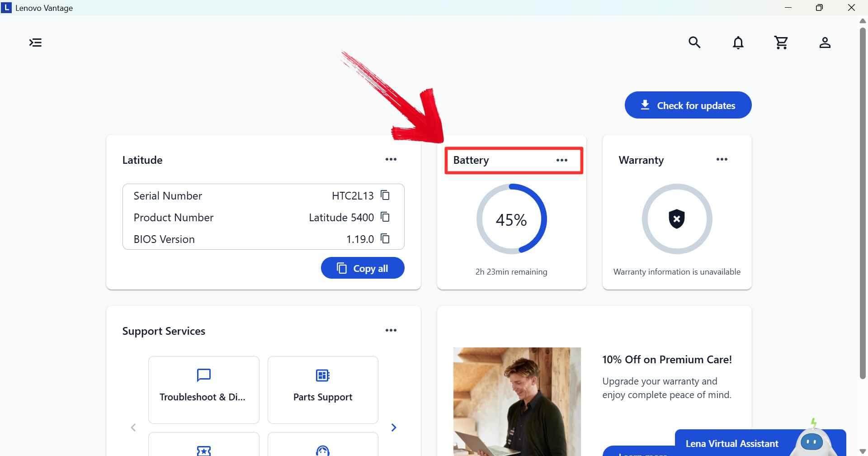This screenshot has width=868, height=456.
Task: Open Battery card more options
Action: [562, 160]
